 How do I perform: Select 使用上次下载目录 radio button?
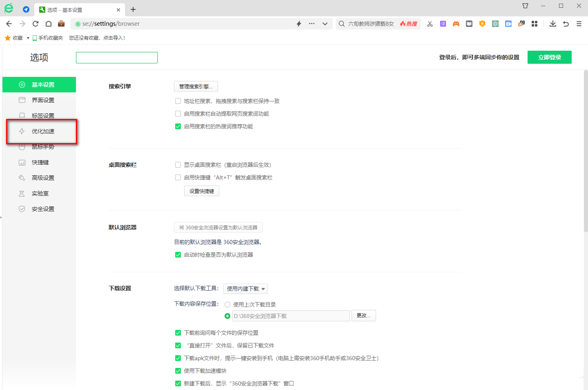click(x=227, y=305)
